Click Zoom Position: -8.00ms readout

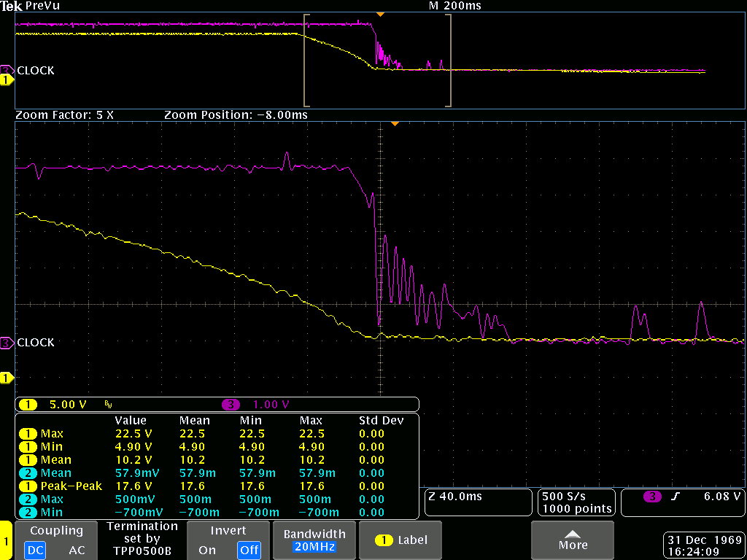point(236,115)
